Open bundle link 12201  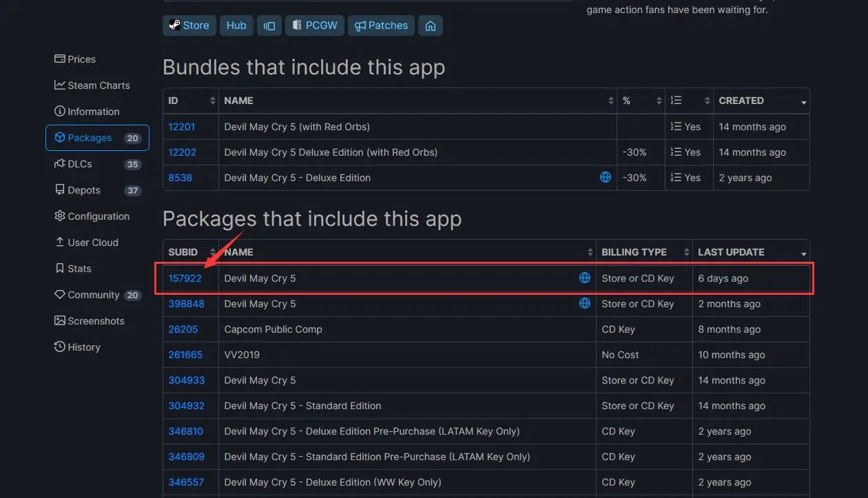[x=182, y=127]
